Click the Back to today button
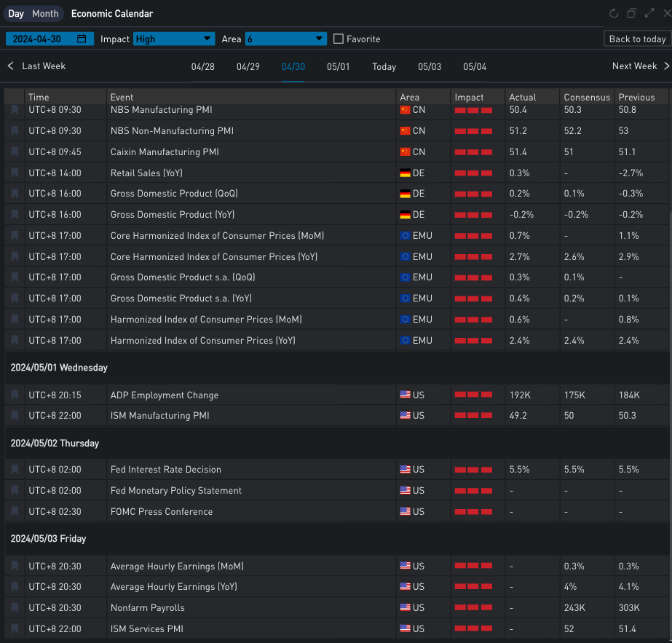 (x=637, y=39)
